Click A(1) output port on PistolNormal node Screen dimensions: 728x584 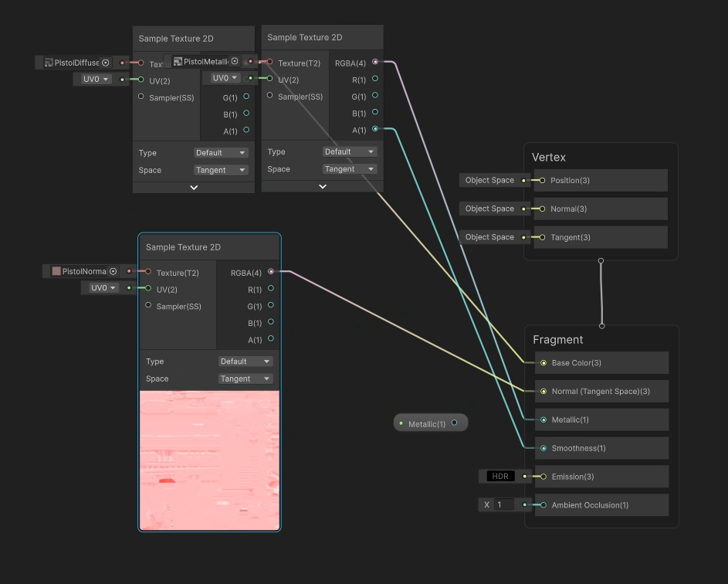click(x=271, y=338)
